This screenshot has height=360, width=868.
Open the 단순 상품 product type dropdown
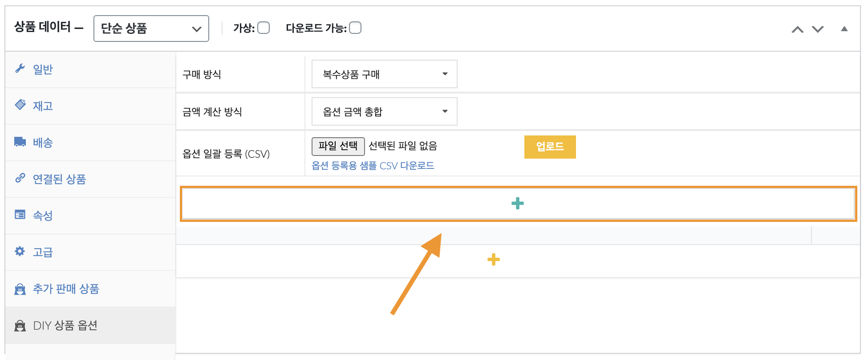(151, 29)
